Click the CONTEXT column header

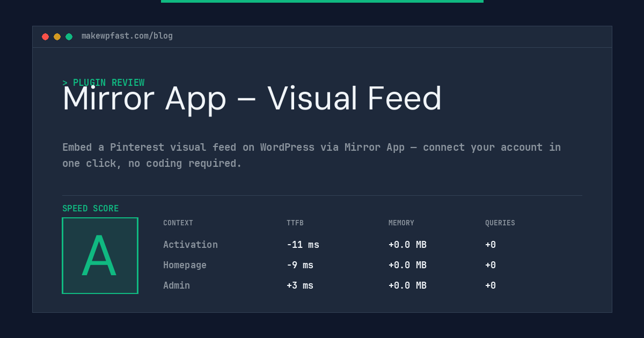point(178,223)
